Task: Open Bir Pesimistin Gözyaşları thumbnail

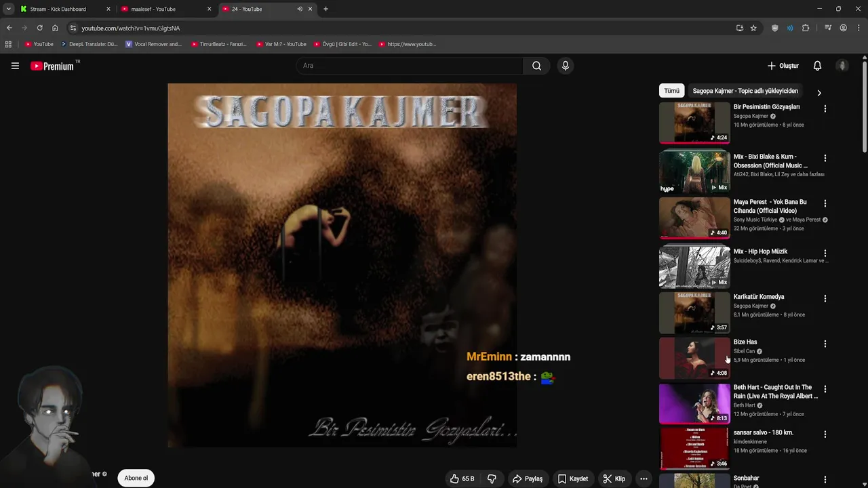Action: pos(694,123)
